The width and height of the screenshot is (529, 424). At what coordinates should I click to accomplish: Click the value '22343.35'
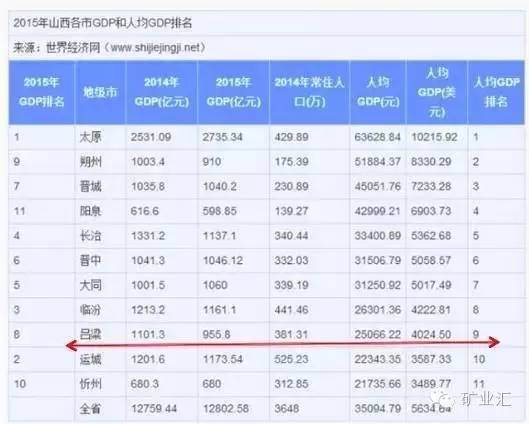tap(378, 359)
